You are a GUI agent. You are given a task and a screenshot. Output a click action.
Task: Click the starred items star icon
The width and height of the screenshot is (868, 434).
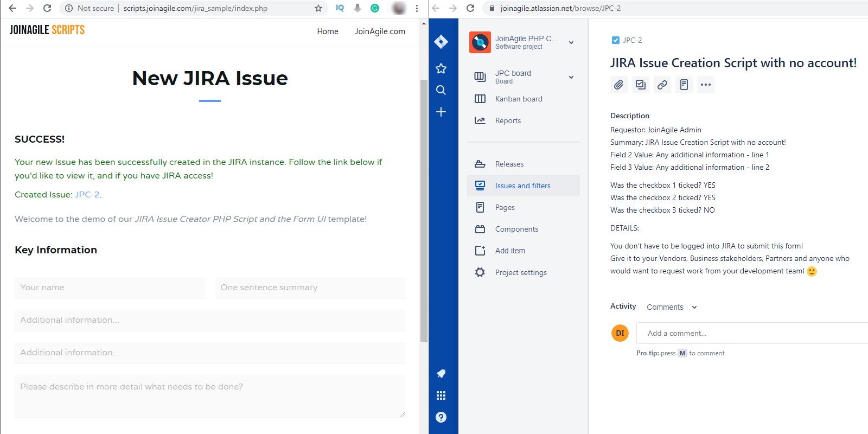tap(441, 68)
